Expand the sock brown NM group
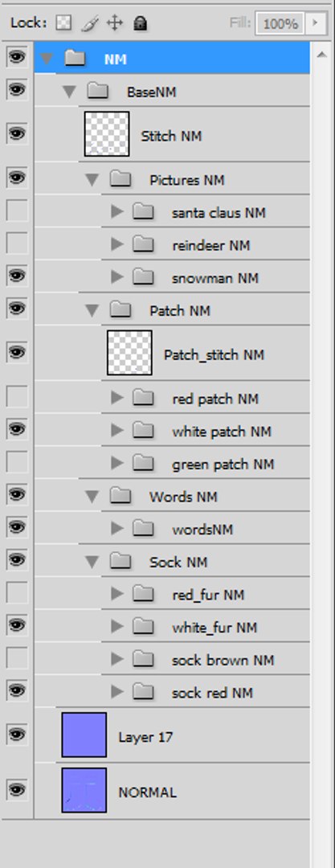The image size is (335, 868). pyautogui.click(x=116, y=659)
